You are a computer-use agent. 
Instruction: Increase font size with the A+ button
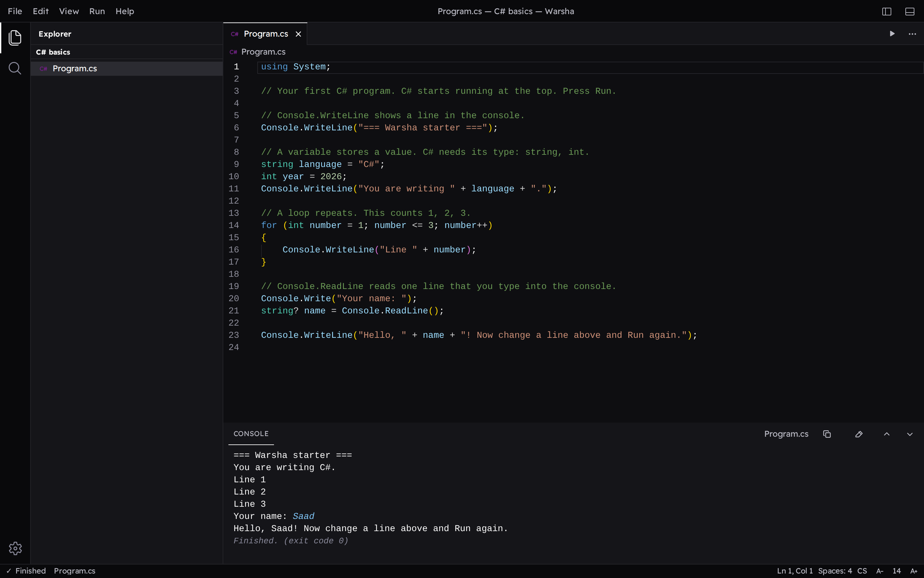point(913,571)
